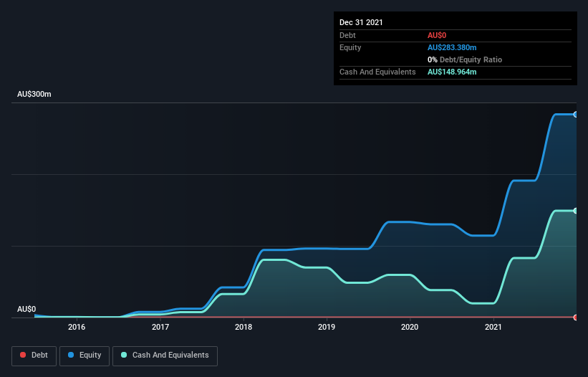Click the 2021 x-axis label
This screenshot has height=377, width=588.
point(493,327)
